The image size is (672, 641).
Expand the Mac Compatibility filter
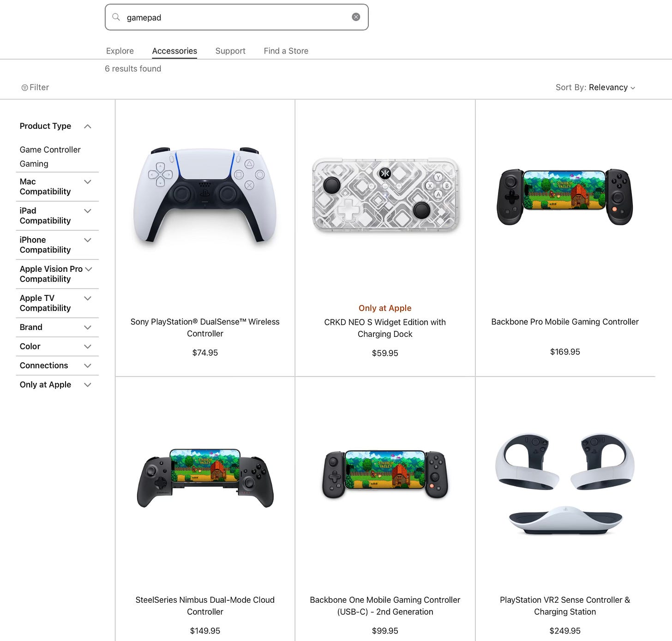click(88, 182)
